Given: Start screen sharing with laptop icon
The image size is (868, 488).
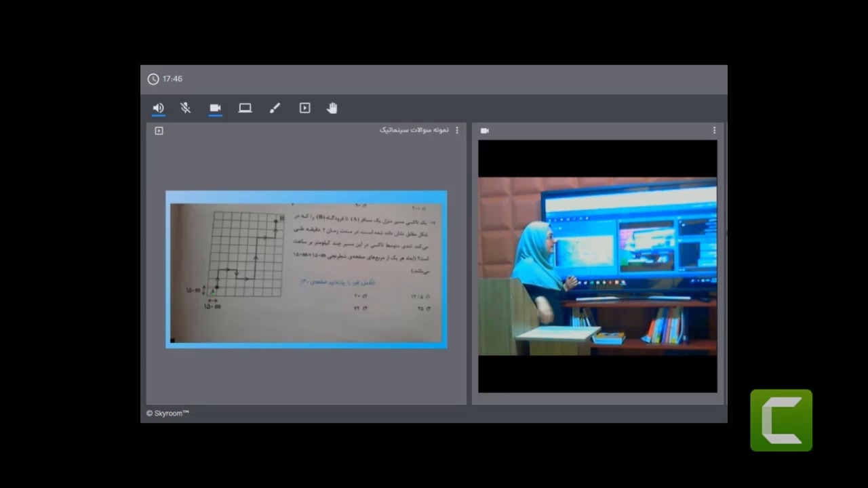Looking at the screenshot, I should (x=245, y=108).
